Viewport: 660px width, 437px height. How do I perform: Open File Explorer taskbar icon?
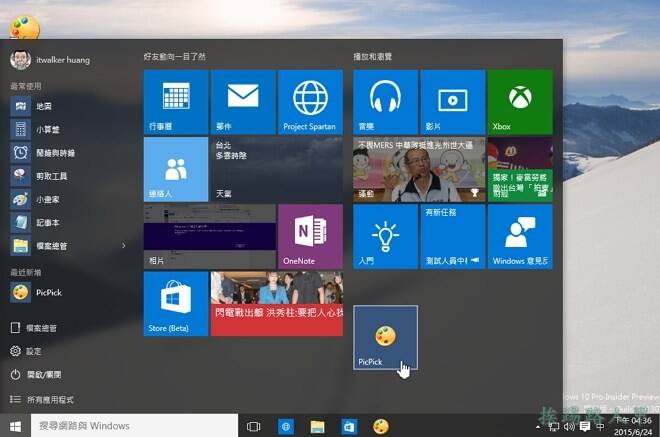point(317,426)
